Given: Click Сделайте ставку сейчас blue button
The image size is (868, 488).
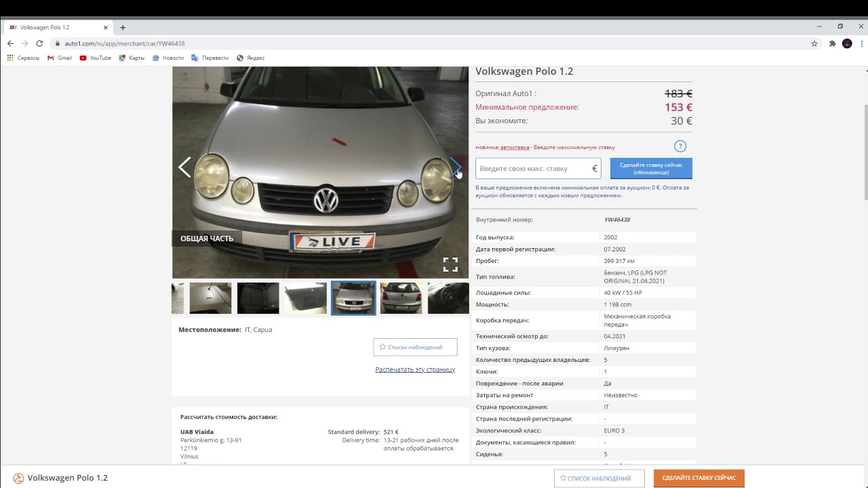Looking at the screenshot, I should tap(651, 168).
